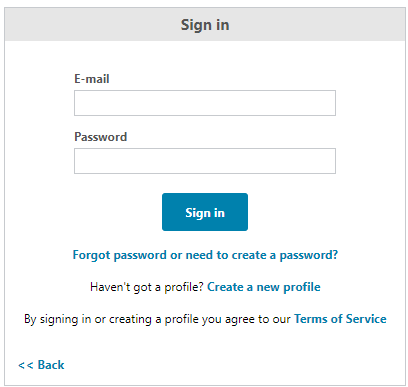408x387 pixels.
Task: Click into the E-mail input field
Action: (x=205, y=103)
